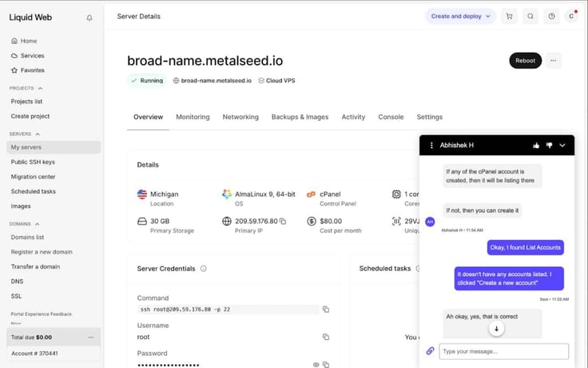Reveal the password with eye icon
Image resolution: width=588 pixels, height=368 pixels.
coord(316,364)
